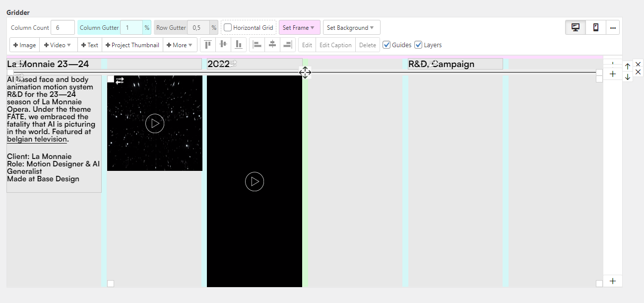This screenshot has width=644, height=303.
Task: Disable the Layers checkbox
Action: click(x=418, y=45)
